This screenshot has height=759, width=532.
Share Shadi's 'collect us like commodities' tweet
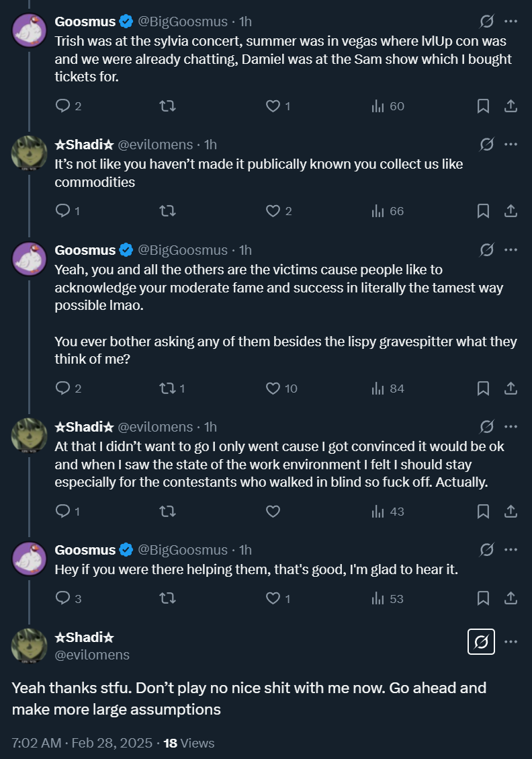(x=511, y=211)
